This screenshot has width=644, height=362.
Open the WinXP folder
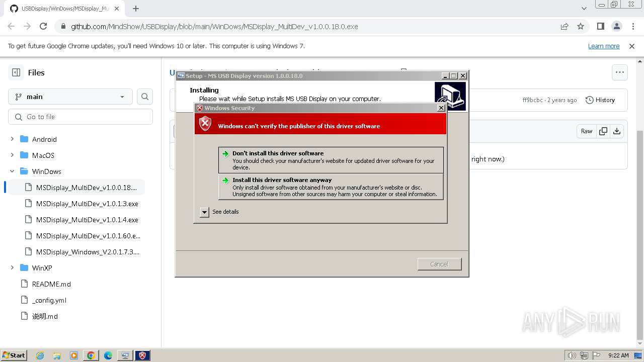42,268
